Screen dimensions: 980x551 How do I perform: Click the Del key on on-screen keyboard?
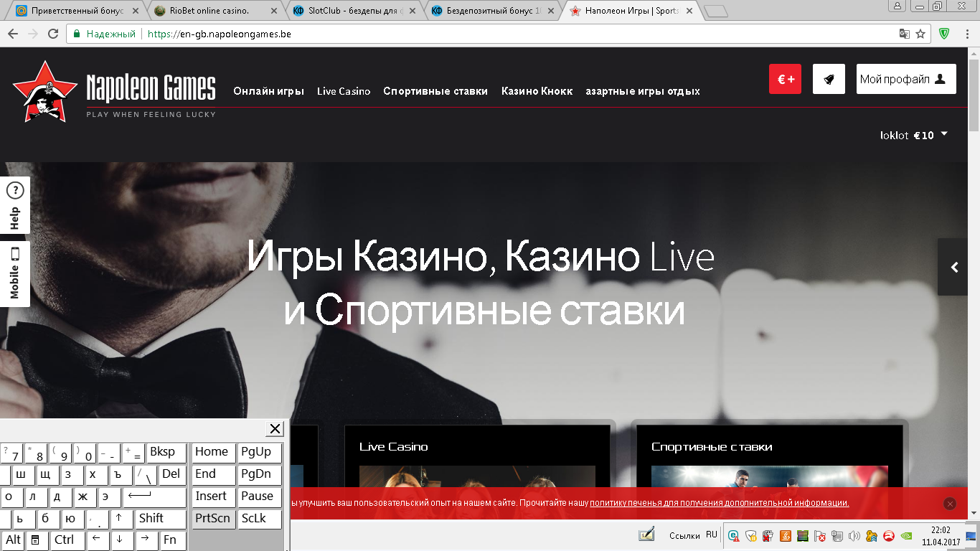[x=173, y=475]
